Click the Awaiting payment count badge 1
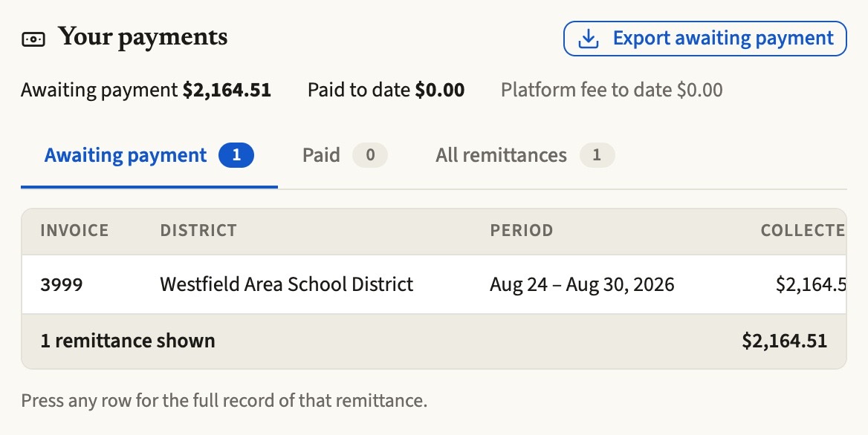 pyautogui.click(x=236, y=155)
